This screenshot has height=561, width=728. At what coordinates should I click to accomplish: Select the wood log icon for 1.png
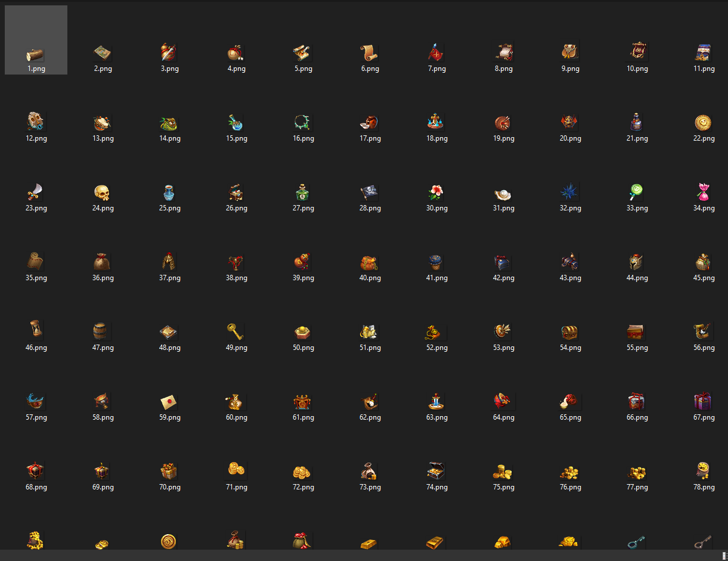click(x=36, y=54)
